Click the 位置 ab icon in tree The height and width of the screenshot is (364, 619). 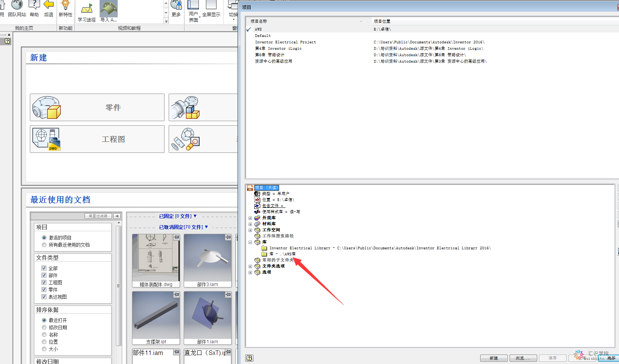click(257, 200)
